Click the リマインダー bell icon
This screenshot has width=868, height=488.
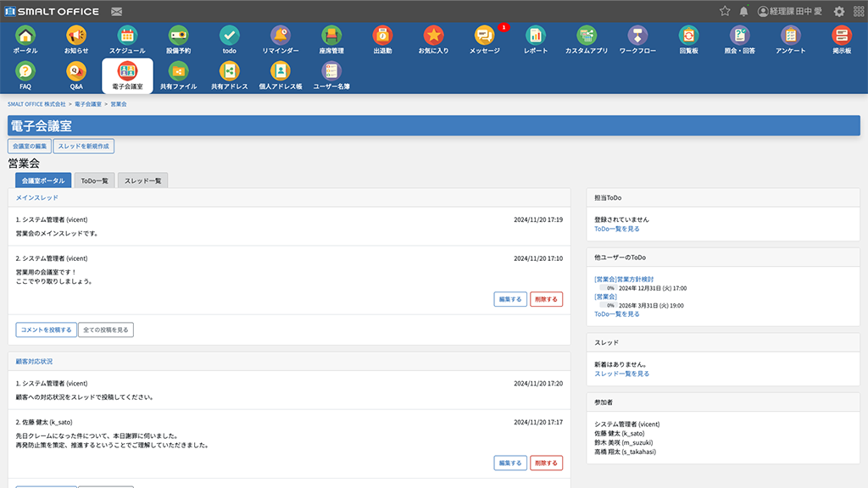pyautogui.click(x=280, y=36)
